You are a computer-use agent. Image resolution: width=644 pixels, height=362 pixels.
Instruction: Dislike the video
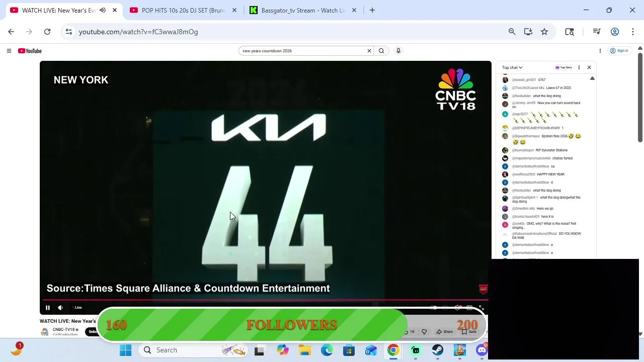(x=424, y=332)
